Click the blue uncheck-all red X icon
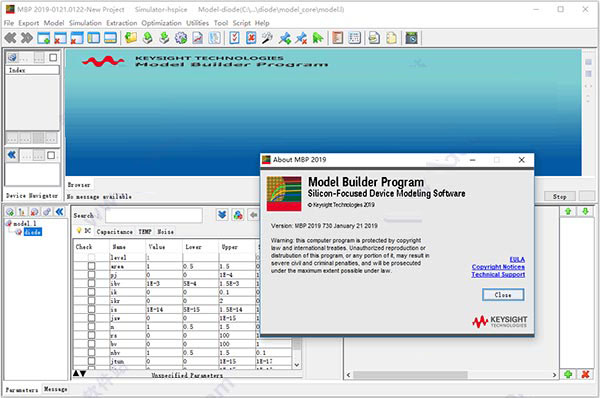 [x=251, y=38]
